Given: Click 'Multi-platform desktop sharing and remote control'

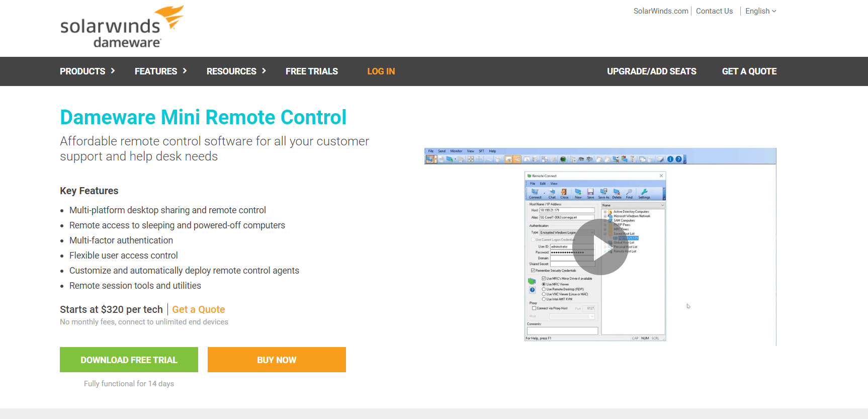Looking at the screenshot, I should (x=167, y=210).
